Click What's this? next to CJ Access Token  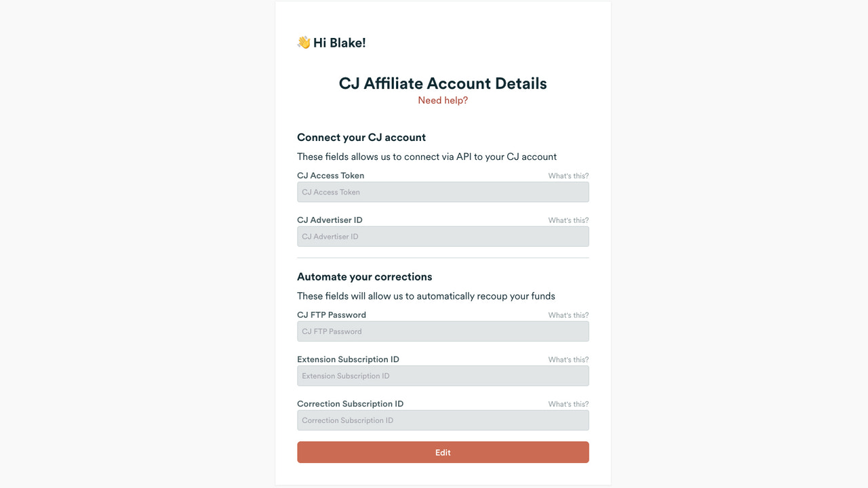[568, 176]
